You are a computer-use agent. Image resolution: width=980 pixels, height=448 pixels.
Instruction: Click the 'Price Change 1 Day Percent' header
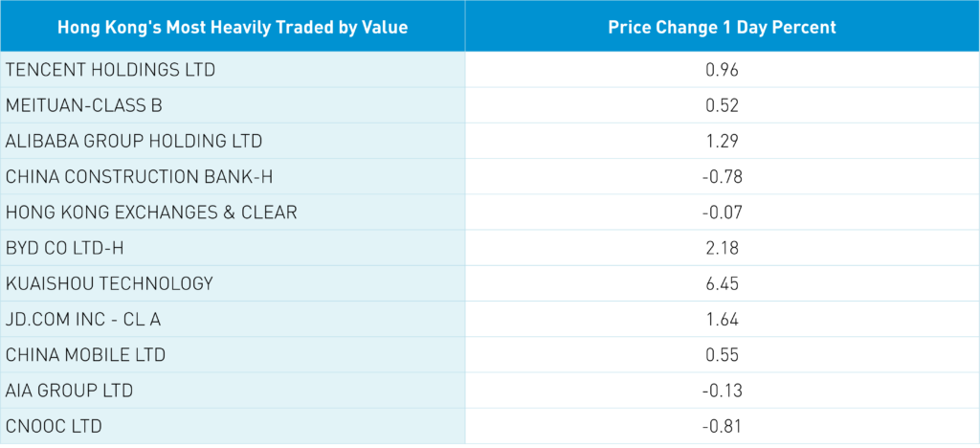pyautogui.click(x=722, y=27)
